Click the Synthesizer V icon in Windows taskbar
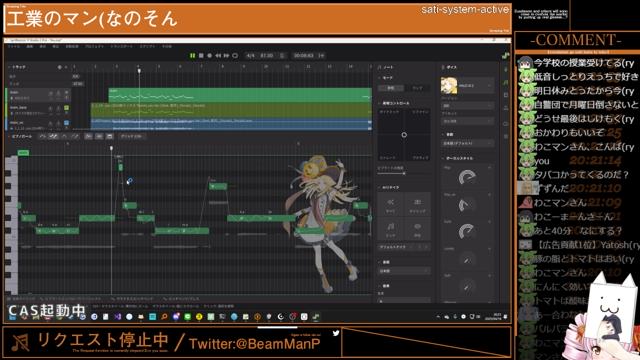 (x=316, y=317)
